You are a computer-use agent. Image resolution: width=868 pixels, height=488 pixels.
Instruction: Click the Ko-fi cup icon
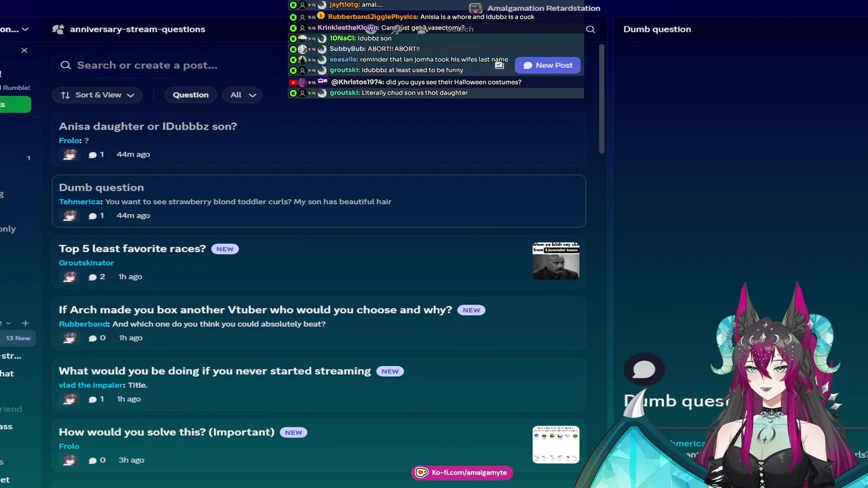point(422,472)
